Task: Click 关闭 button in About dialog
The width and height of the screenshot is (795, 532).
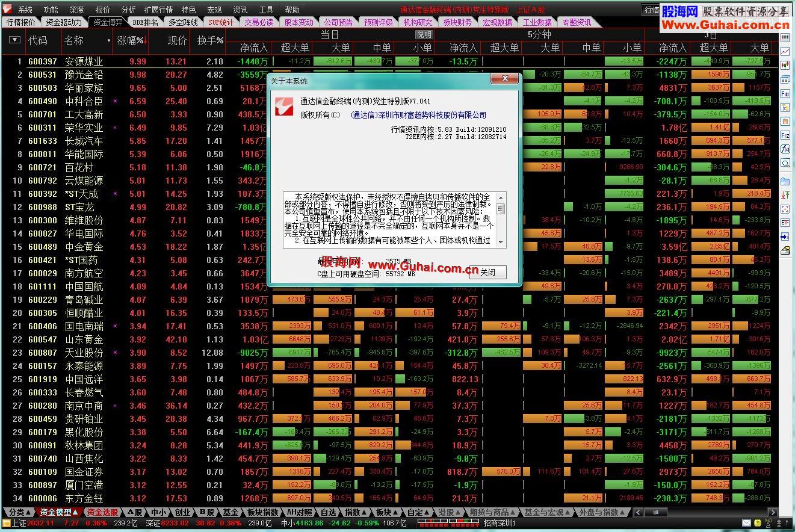Action: point(487,272)
